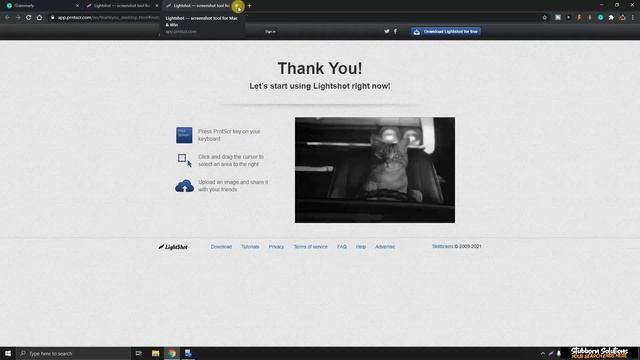Open File Explorer from taskbar

pyautogui.click(x=156, y=353)
